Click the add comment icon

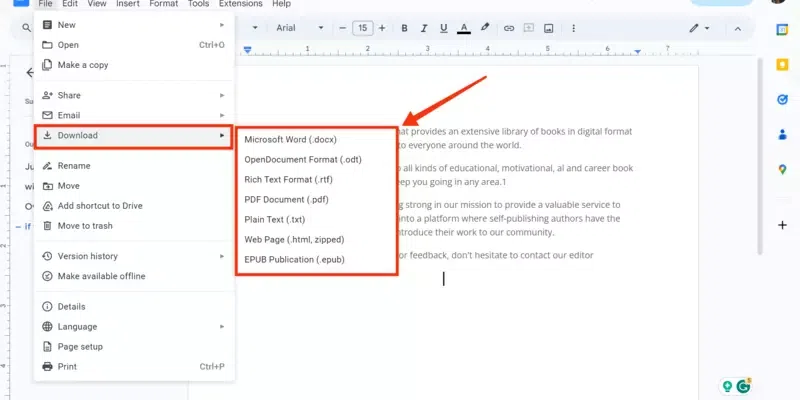click(x=529, y=28)
